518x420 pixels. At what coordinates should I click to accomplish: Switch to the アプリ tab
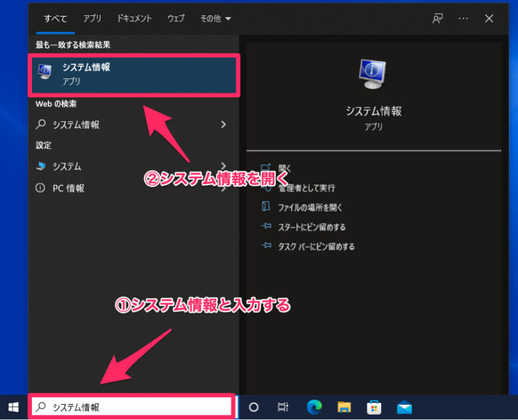92,19
